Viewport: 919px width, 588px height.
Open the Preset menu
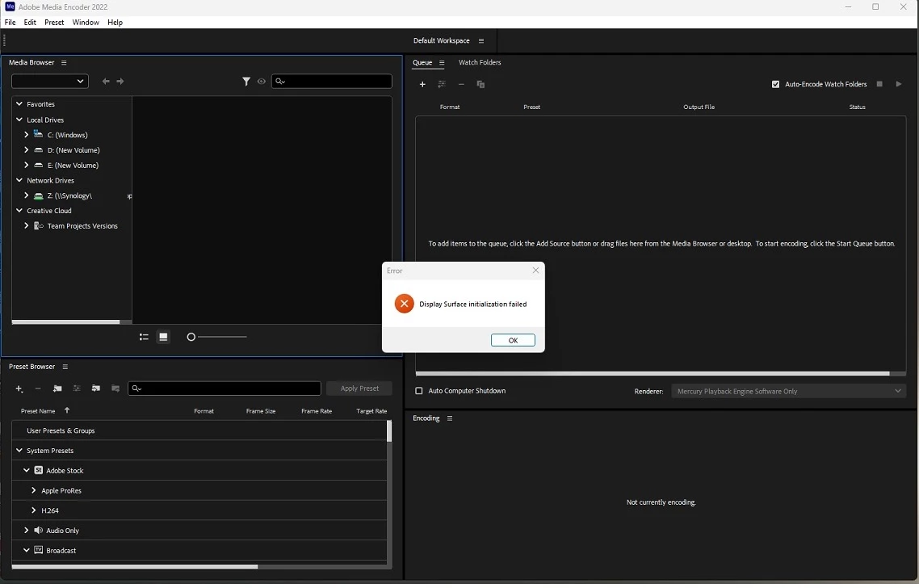[54, 23]
